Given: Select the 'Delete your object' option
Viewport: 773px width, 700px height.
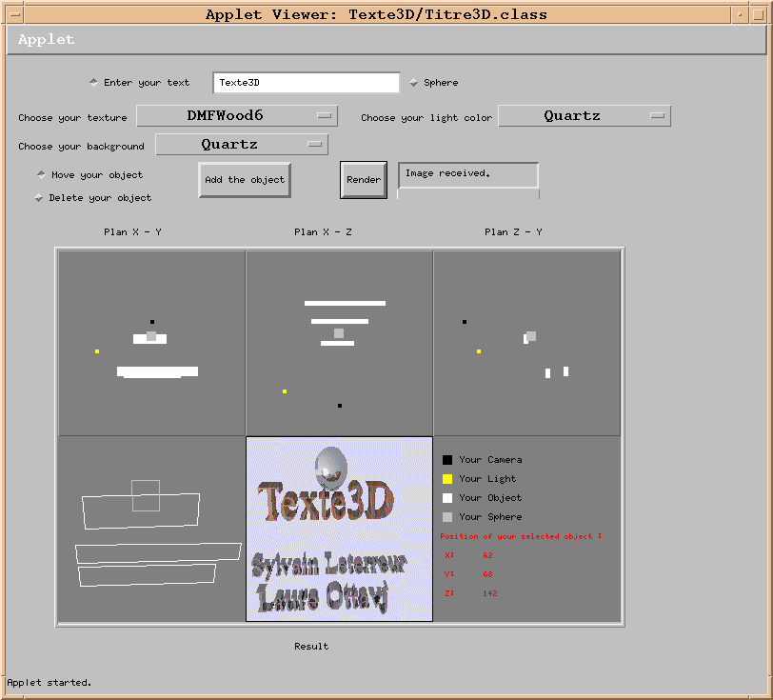Looking at the screenshot, I should click(x=39, y=197).
